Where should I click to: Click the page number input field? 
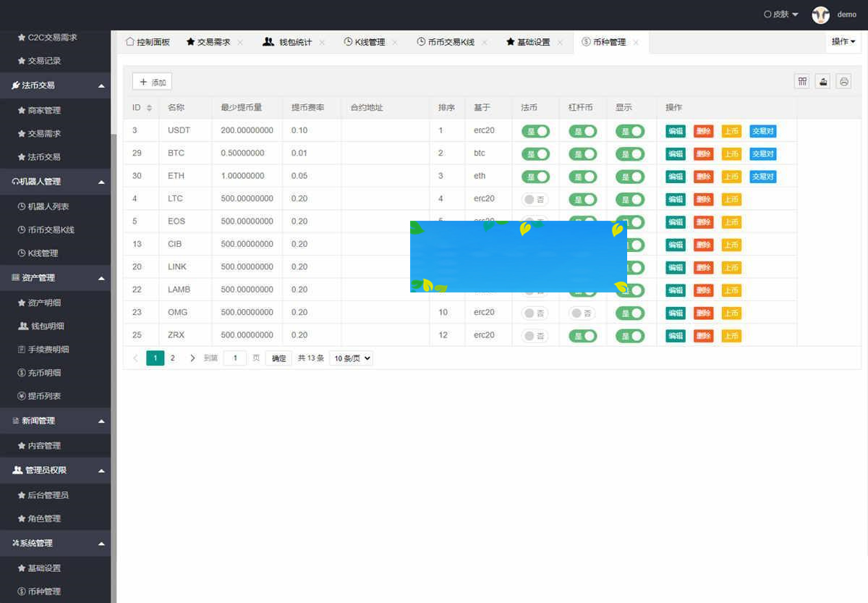[235, 358]
